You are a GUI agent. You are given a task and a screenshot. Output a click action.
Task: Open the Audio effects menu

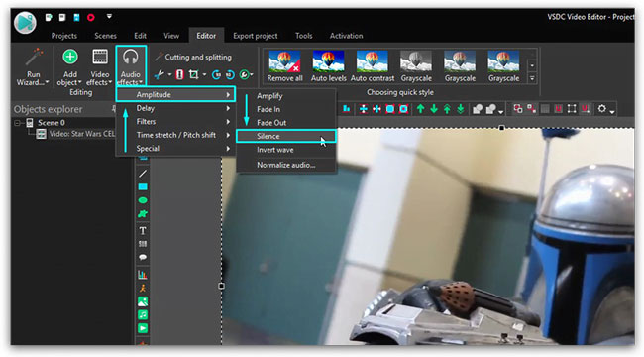(x=131, y=66)
